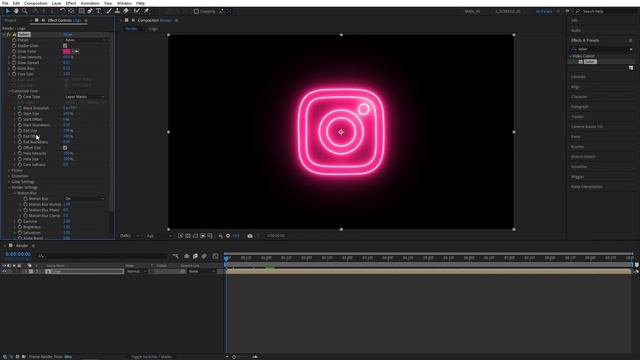This screenshot has height=360, width=640.
Task: Open the viewer resolution Full dropdown
Action: pos(159,236)
